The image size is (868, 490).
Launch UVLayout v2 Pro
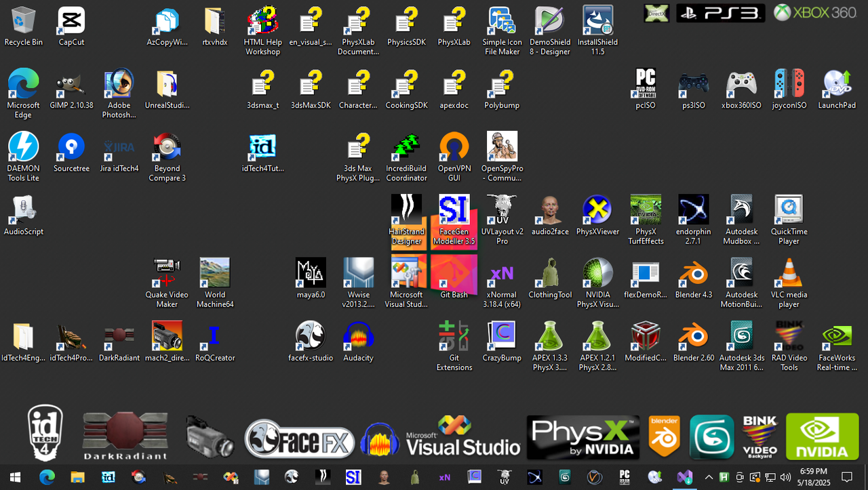[x=502, y=220]
